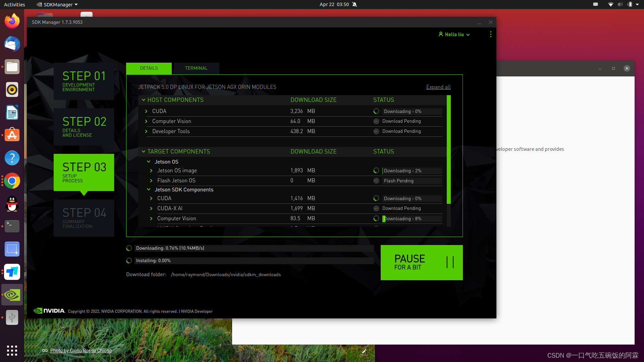
Task: Launch Thunderbird mail from the dock
Action: point(12,44)
